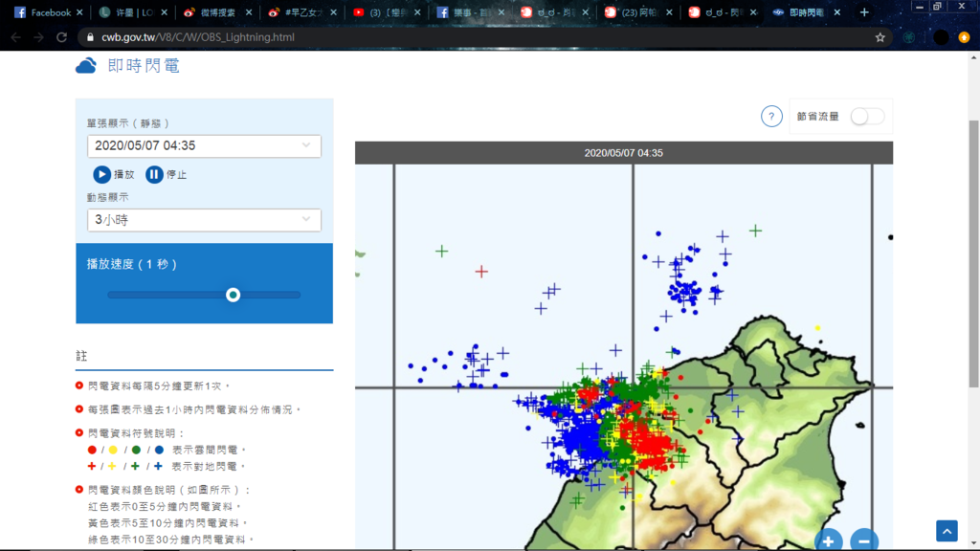Viewport: 980px width, 551px height.
Task: Click the pause (停止) button icon
Action: click(154, 174)
